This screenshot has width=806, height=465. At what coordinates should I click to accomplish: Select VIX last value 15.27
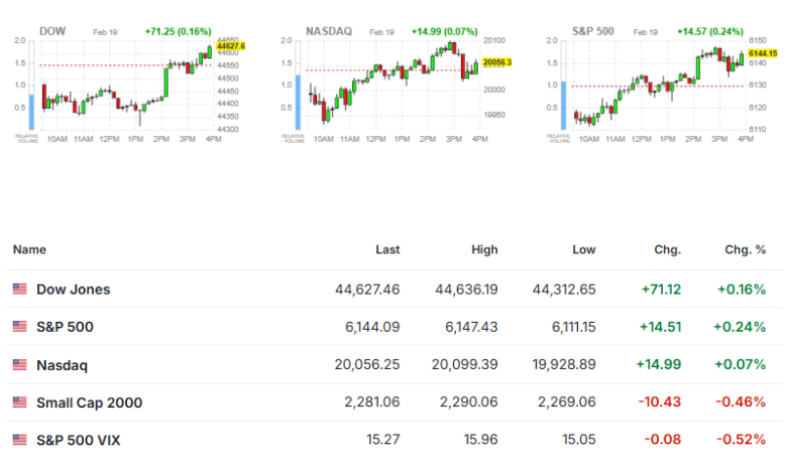click(x=383, y=440)
